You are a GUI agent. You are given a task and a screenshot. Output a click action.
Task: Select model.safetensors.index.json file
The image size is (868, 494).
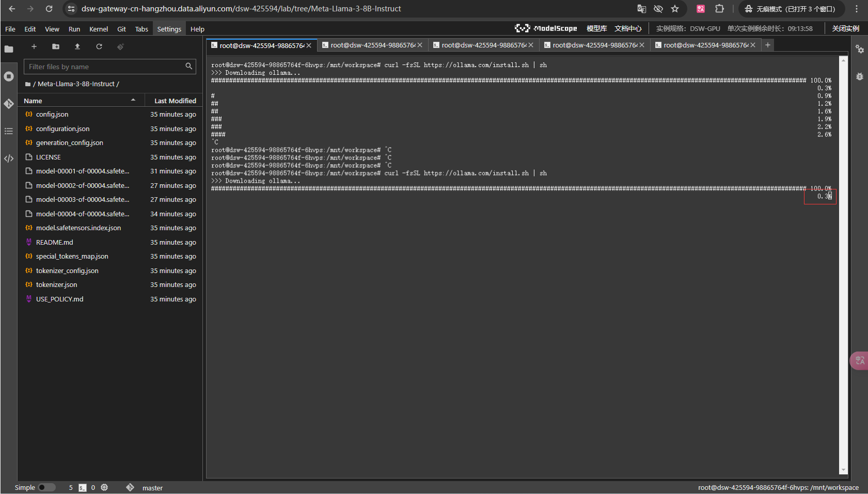[x=110, y=228]
